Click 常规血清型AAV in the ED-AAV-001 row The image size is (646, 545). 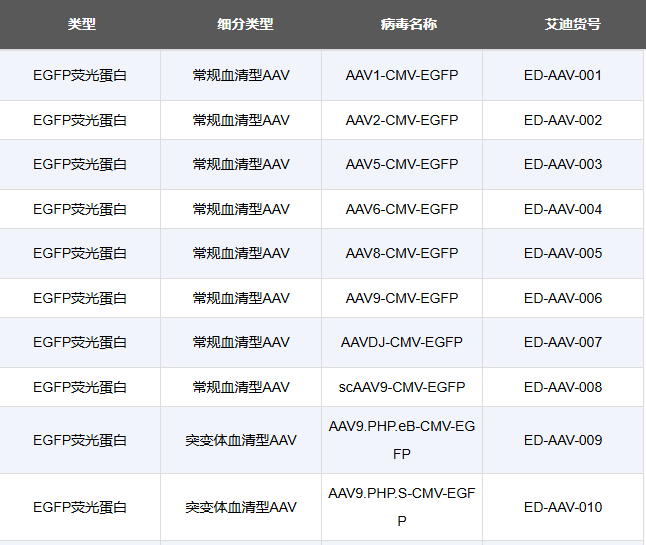coord(241,75)
